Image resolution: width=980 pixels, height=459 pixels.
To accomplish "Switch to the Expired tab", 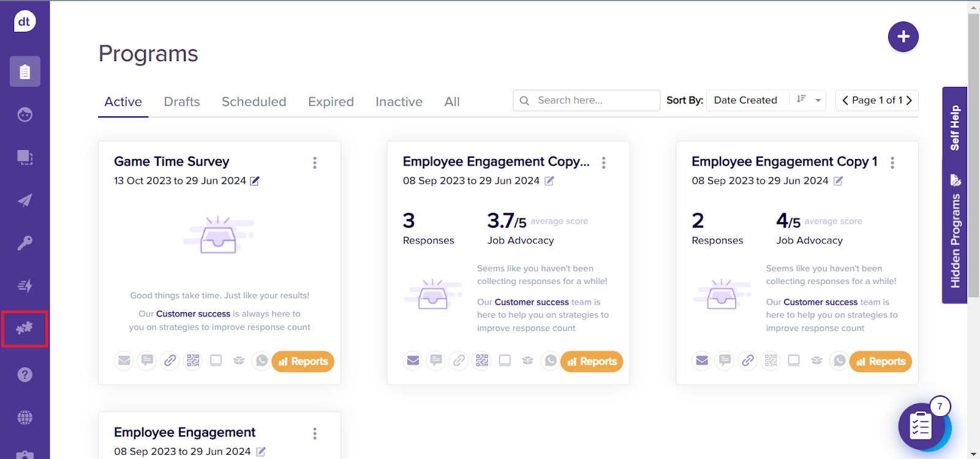I will click(x=331, y=102).
